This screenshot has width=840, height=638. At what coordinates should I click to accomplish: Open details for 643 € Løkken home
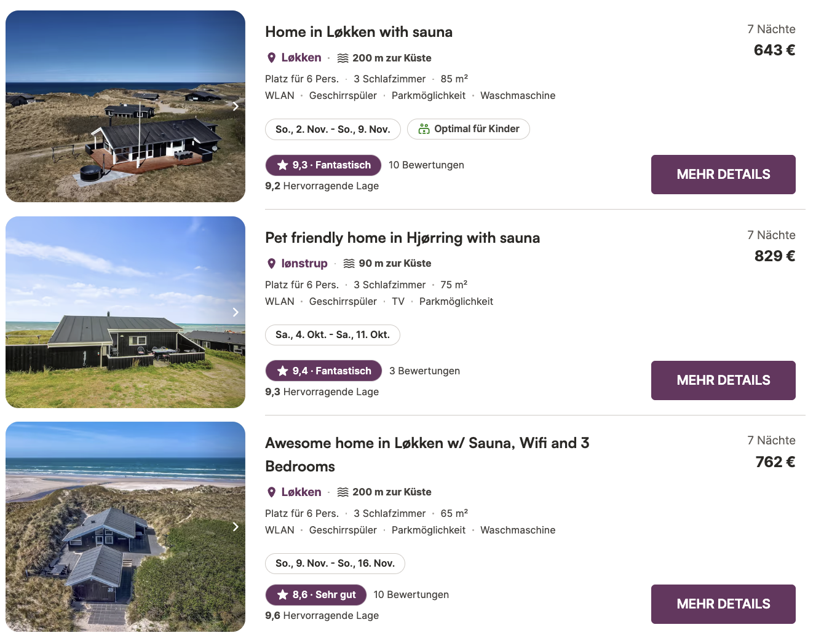pos(723,175)
